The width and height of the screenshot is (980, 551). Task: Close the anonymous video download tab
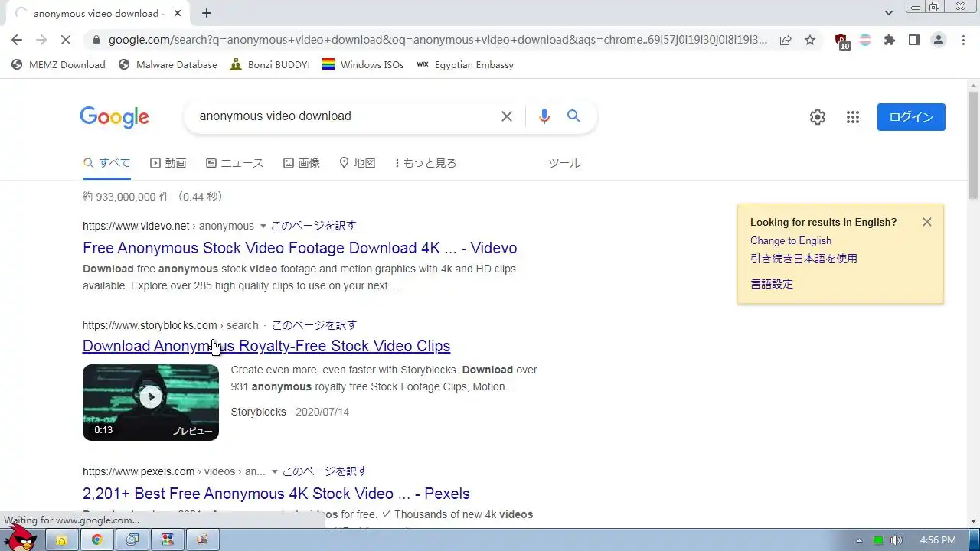[178, 13]
